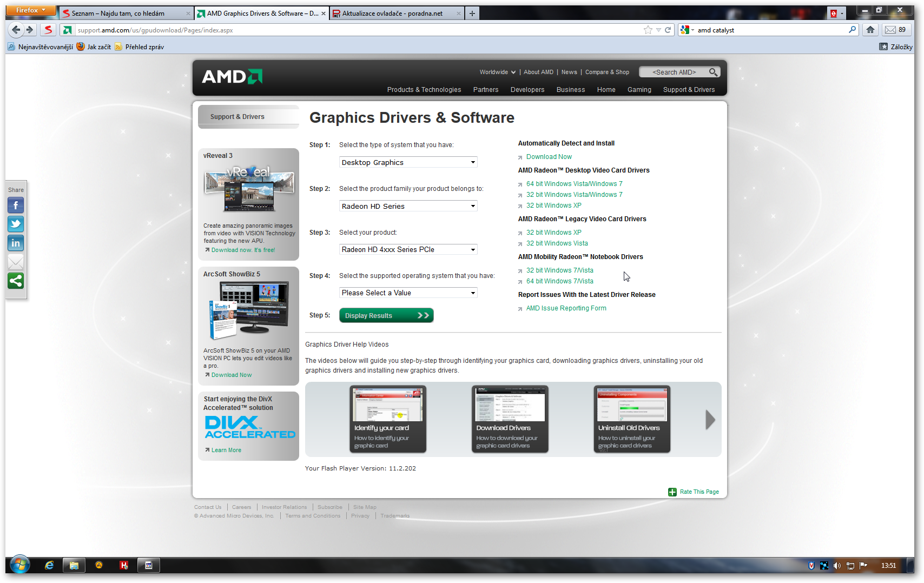
Task: Open 64 bit Windows Vista/Windows 7 link
Action: click(x=574, y=184)
